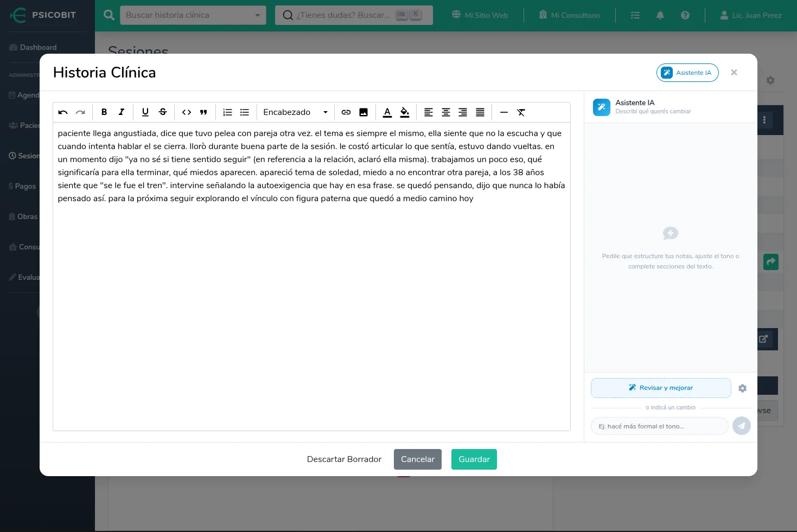
Task: Click Descartar Borrador
Action: pos(344,459)
